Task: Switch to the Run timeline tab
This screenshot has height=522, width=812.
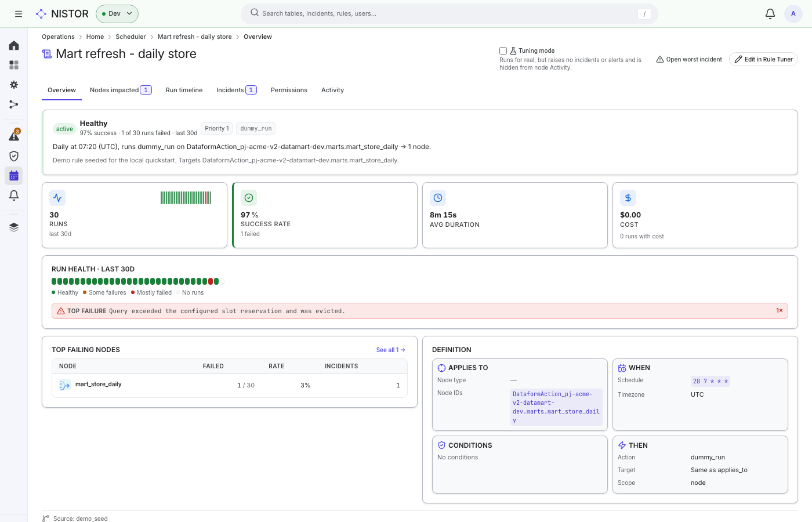Action: [184, 90]
